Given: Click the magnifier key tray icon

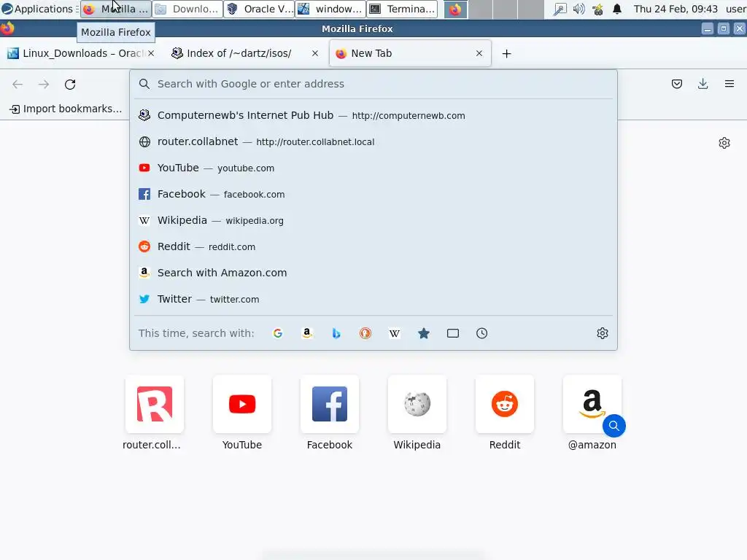Looking at the screenshot, I should [560, 9].
